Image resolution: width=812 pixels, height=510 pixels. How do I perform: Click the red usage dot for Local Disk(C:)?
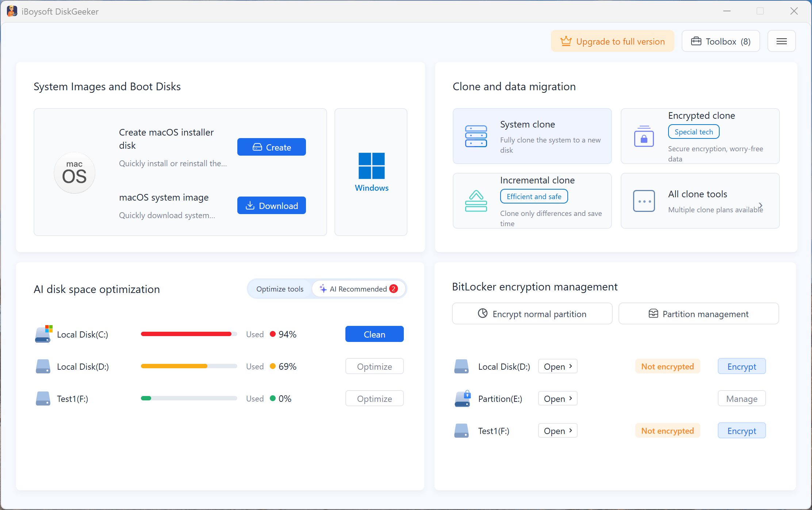(273, 334)
